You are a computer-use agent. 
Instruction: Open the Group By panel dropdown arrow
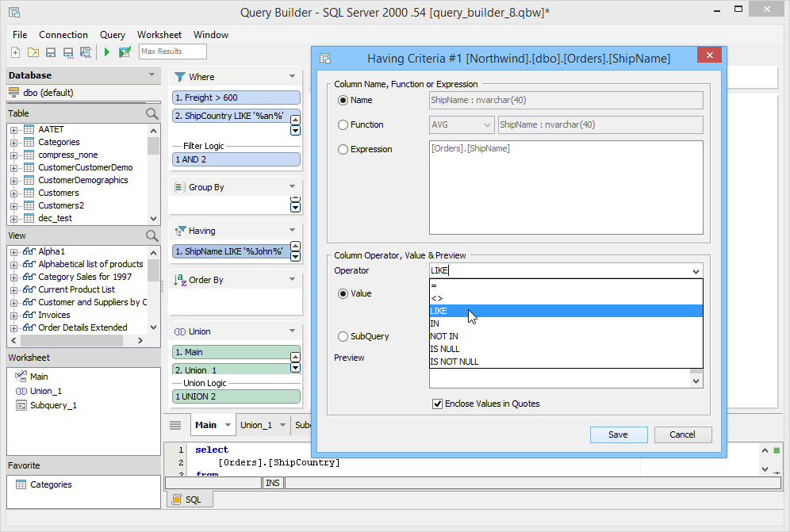pos(292,186)
